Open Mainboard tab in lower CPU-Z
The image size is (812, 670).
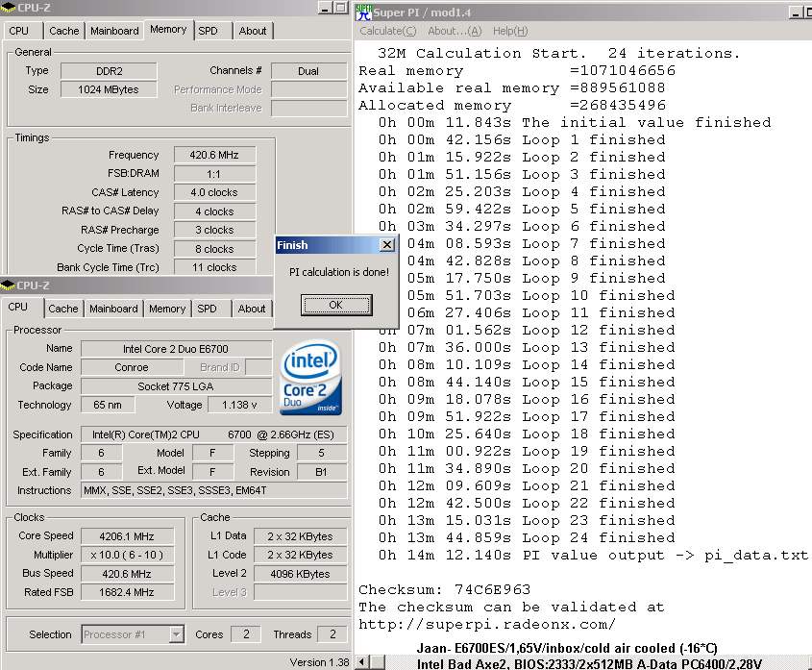coord(113,309)
